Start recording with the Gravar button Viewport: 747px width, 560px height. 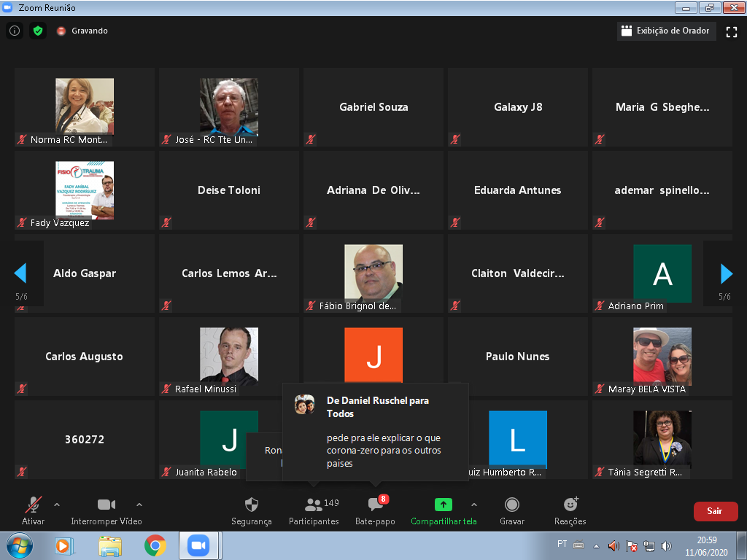[512, 505]
